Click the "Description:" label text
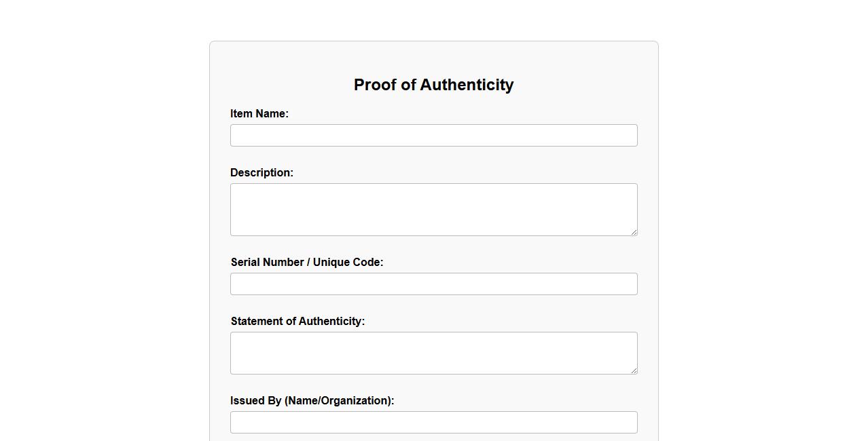The image size is (868, 441). [x=261, y=173]
